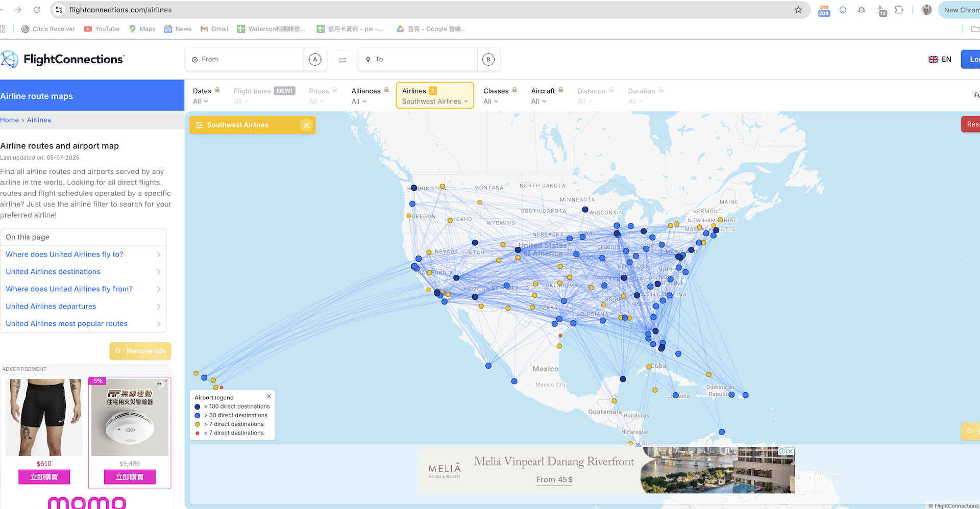Bookmark this page with the star icon
Image resolution: width=980 pixels, height=509 pixels.
click(798, 10)
